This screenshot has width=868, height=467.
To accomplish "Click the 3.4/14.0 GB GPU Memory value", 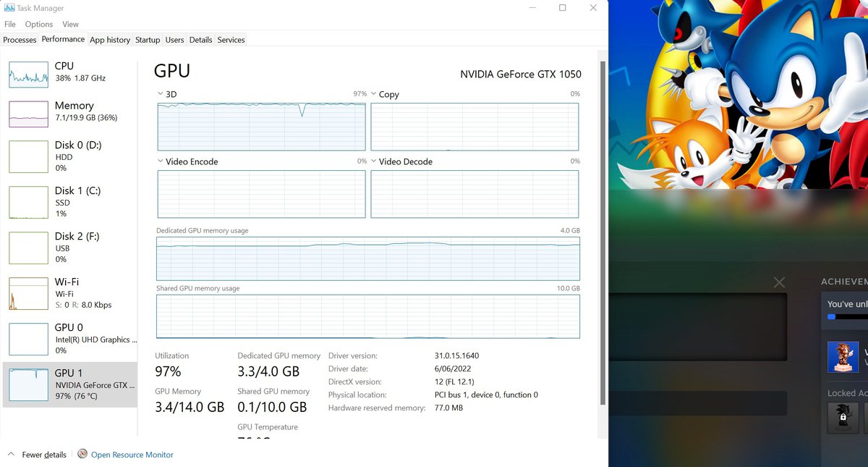I will [190, 407].
